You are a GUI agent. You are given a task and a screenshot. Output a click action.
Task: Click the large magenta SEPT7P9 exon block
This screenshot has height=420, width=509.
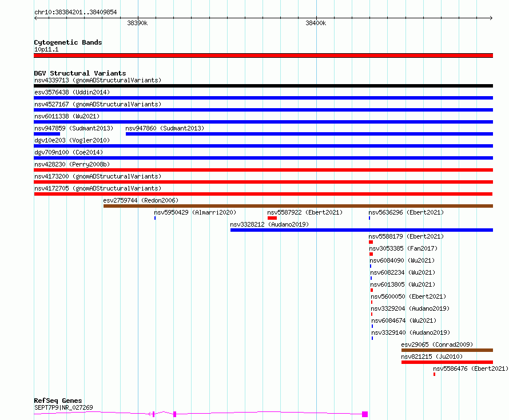click(x=365, y=414)
